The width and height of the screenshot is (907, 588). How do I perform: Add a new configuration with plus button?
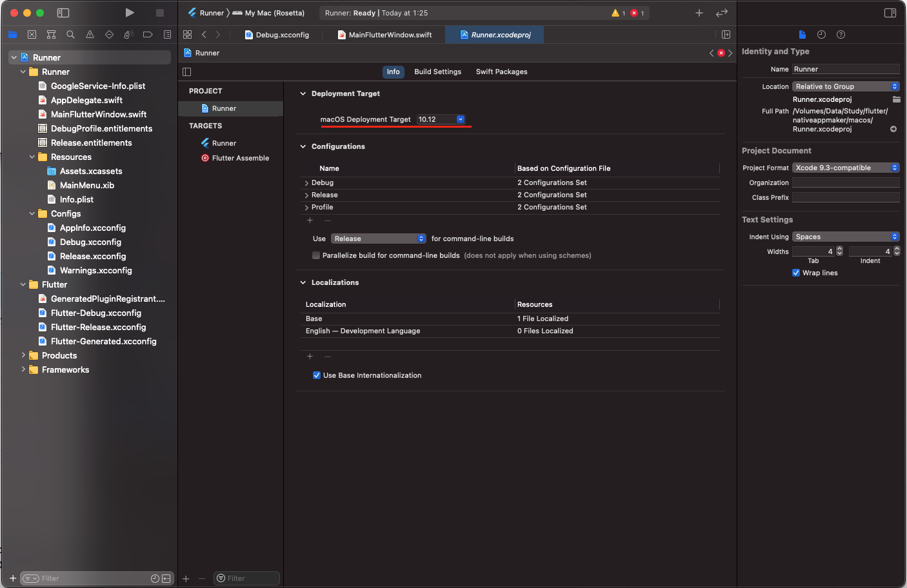click(x=310, y=220)
